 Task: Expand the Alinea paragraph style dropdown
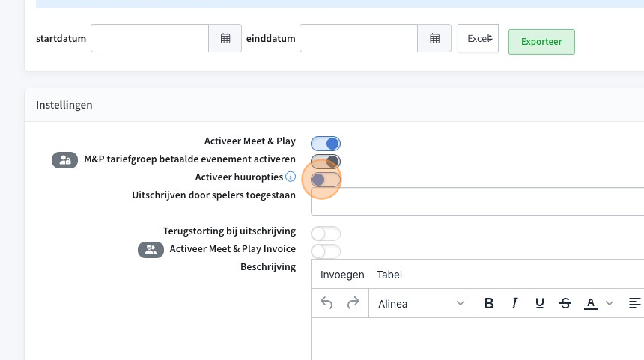(421, 303)
